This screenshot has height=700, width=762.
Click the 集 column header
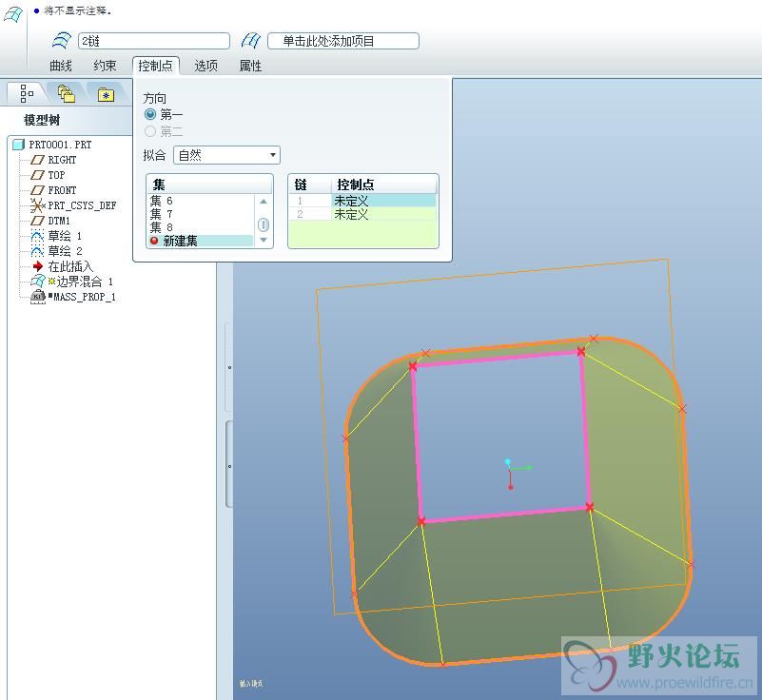[209, 185]
